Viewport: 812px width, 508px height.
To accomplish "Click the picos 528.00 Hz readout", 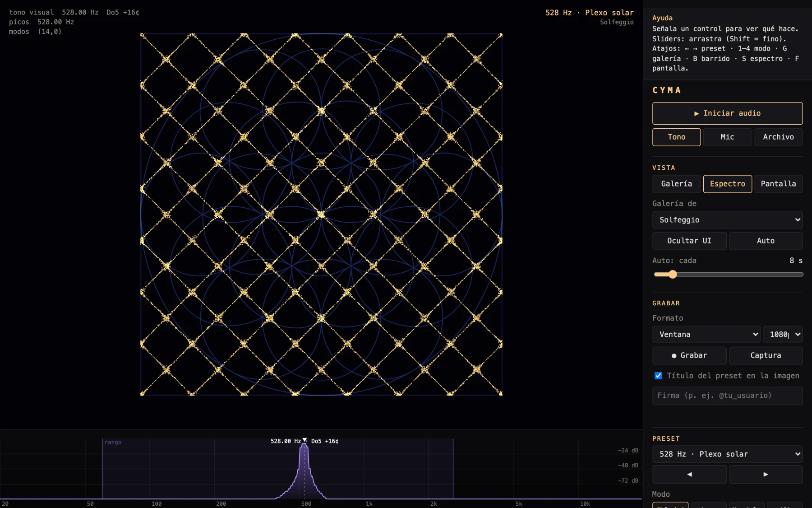I will tap(42, 22).
